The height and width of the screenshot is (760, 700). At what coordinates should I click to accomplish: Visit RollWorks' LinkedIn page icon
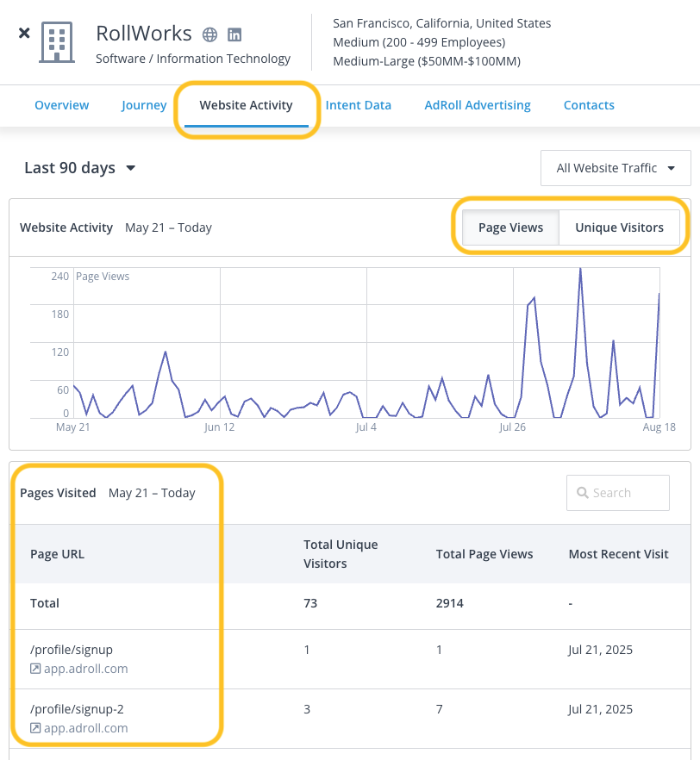click(234, 34)
